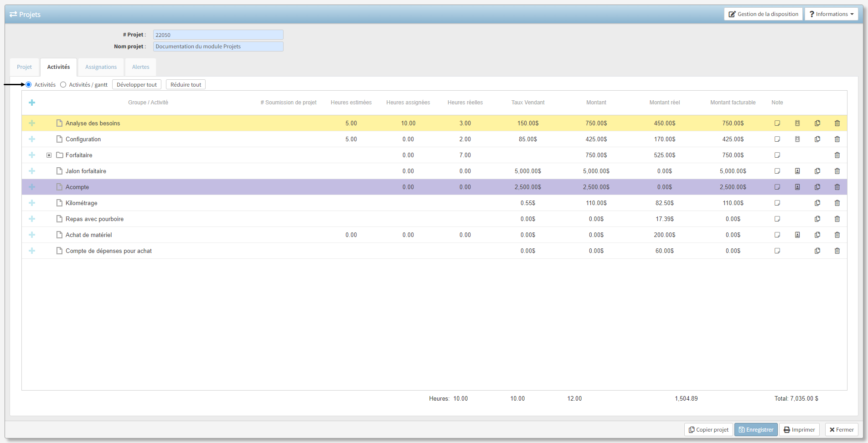
Task: Select the Activités / gantt radio option
Action: point(63,85)
